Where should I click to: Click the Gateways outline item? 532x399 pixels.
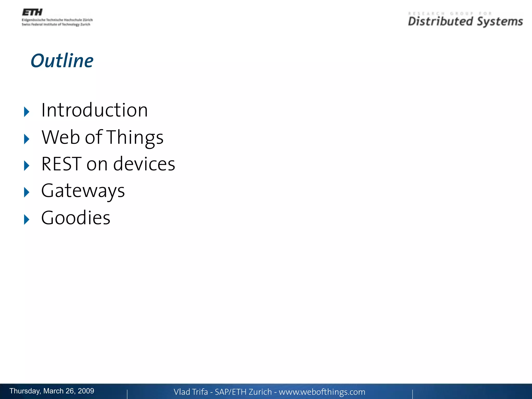83,191
